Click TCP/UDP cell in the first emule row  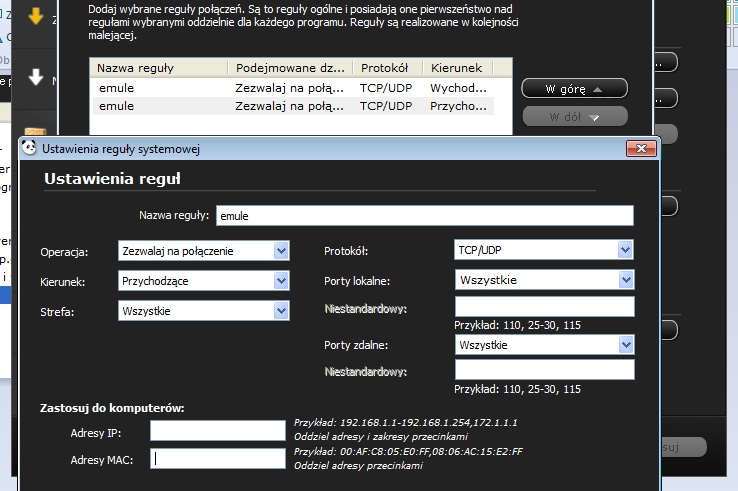(386, 88)
